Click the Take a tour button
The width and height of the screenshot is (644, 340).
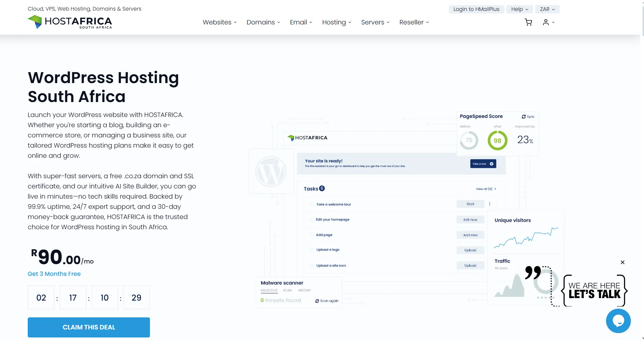(x=483, y=164)
